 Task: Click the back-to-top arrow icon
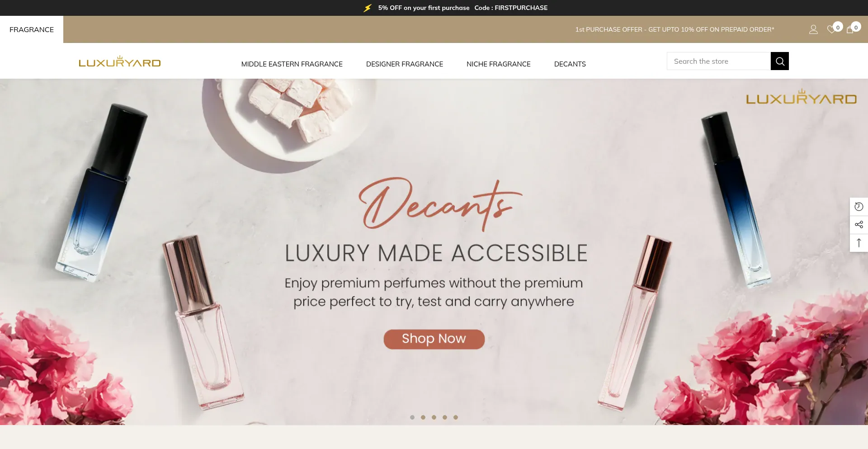pos(859,243)
